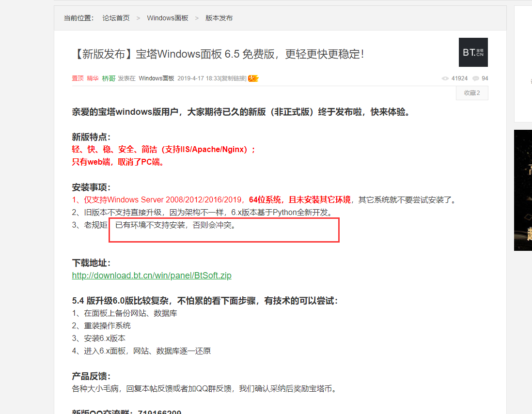This screenshot has height=414, width=532.
Task: Click the step 4、进入6.x面板 line
Action: click(141, 351)
